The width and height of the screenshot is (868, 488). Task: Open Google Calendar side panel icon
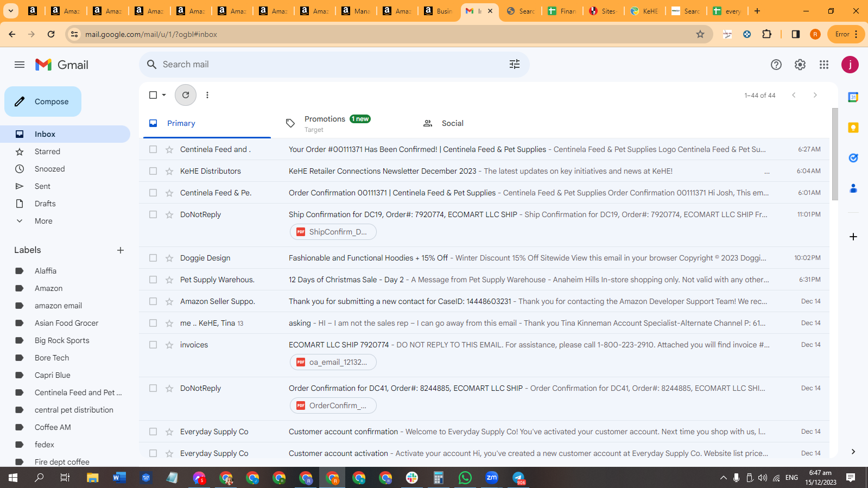[x=853, y=97]
